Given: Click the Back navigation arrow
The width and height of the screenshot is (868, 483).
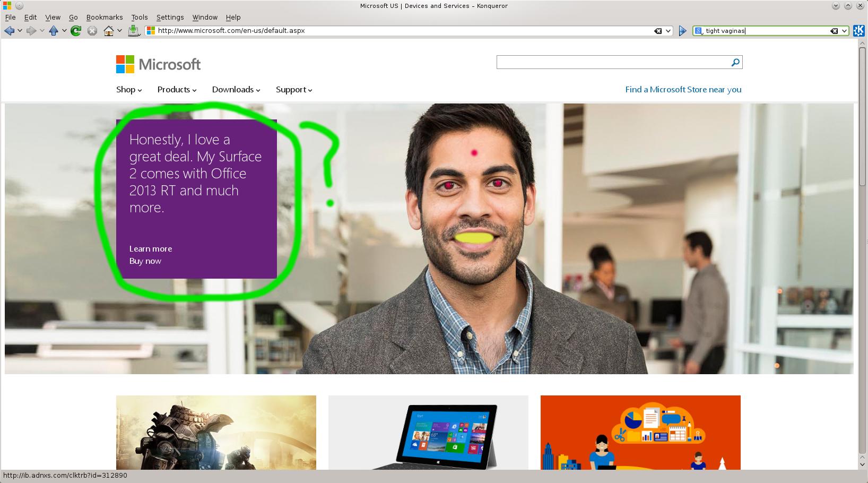Looking at the screenshot, I should 9,31.
